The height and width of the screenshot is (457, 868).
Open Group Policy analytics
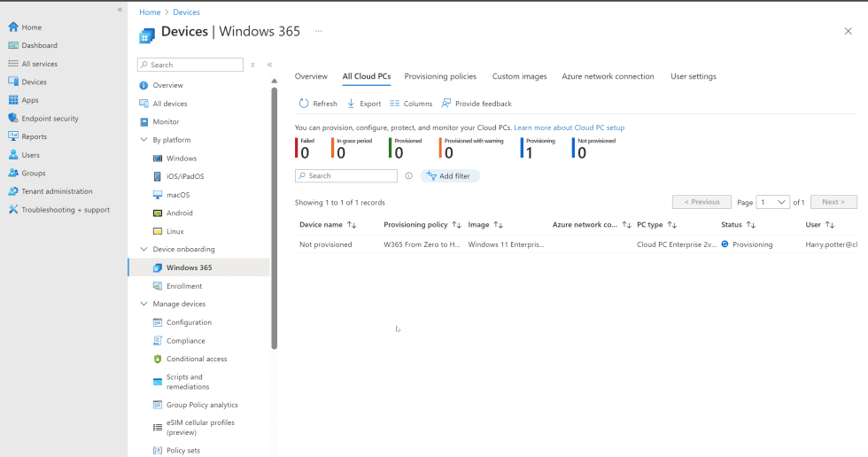(196, 405)
